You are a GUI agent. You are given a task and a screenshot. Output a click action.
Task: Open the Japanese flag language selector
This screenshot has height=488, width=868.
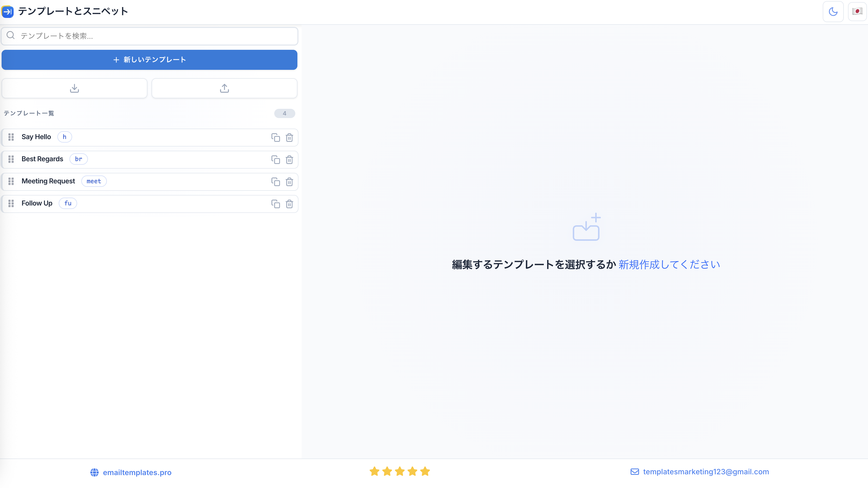[857, 12]
